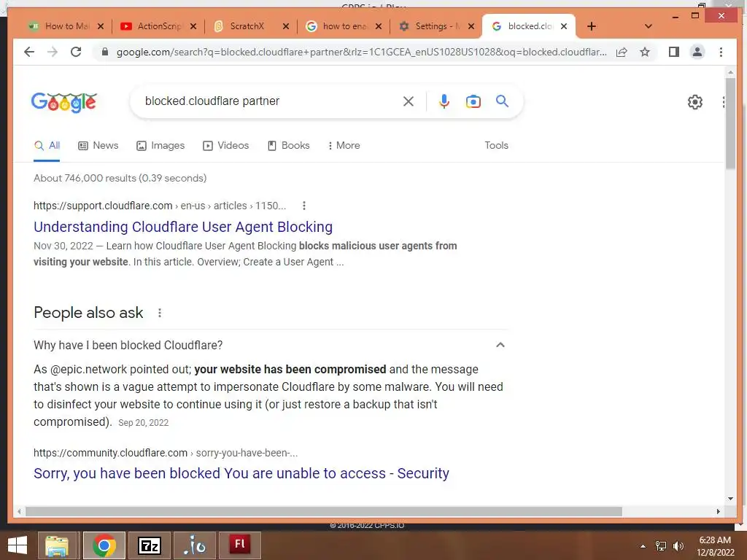Open options for the support.cloudflare.com result
The image size is (747, 560).
(x=304, y=206)
